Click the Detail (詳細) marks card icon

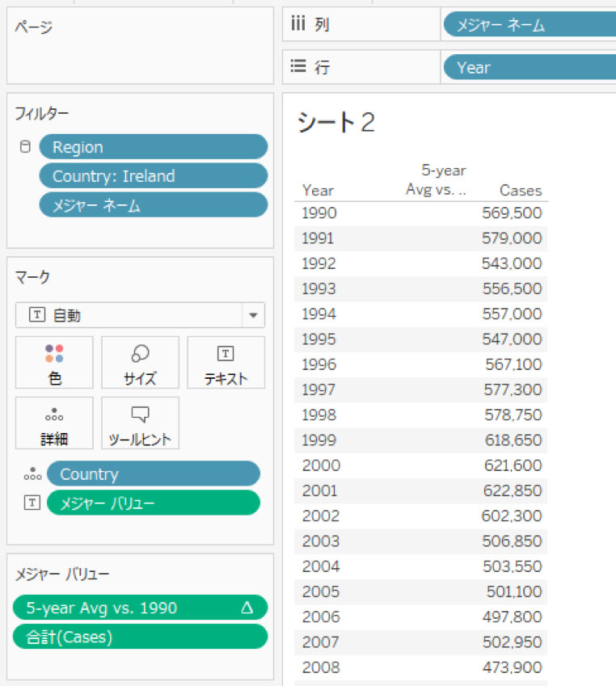coord(54,423)
